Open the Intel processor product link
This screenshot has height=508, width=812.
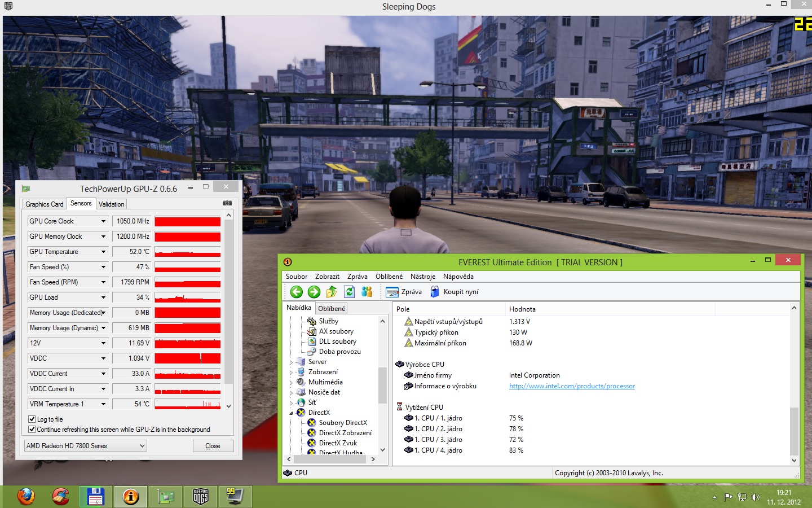tap(572, 386)
